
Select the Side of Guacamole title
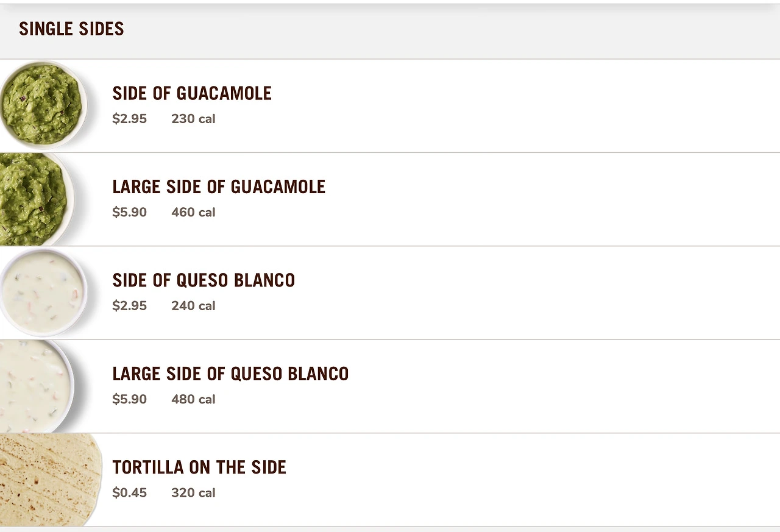pos(192,93)
